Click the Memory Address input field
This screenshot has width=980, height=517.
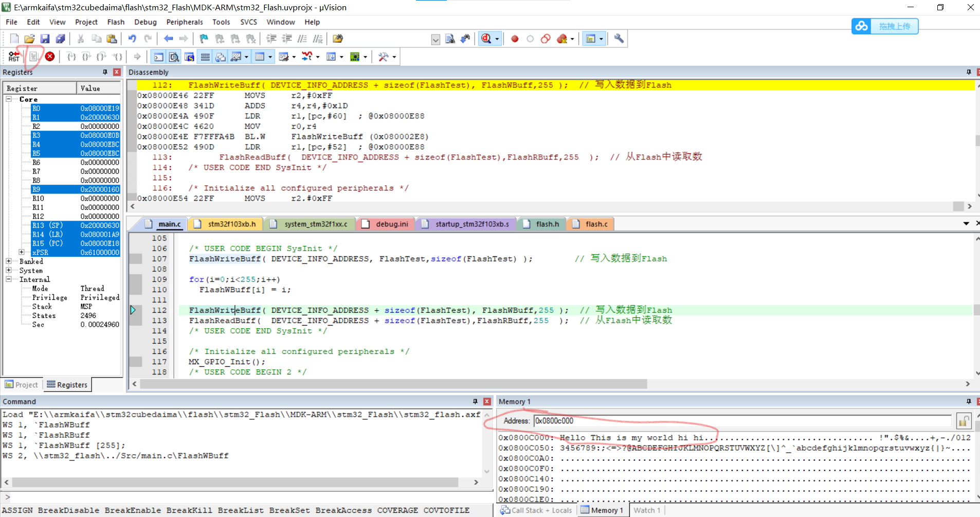point(742,421)
